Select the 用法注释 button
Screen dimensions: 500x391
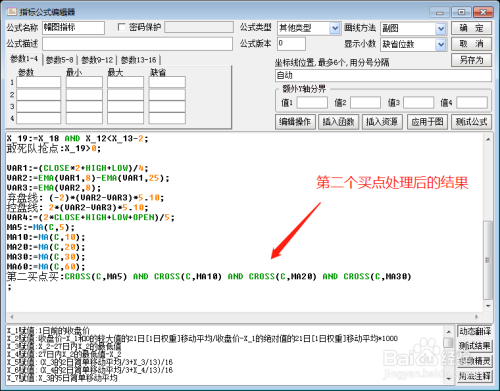click(475, 376)
